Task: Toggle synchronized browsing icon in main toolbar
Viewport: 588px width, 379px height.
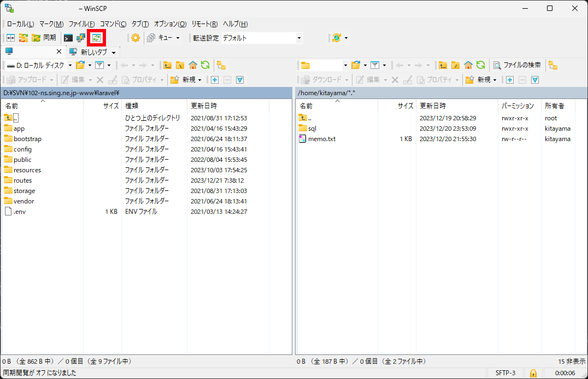Action: click(96, 38)
